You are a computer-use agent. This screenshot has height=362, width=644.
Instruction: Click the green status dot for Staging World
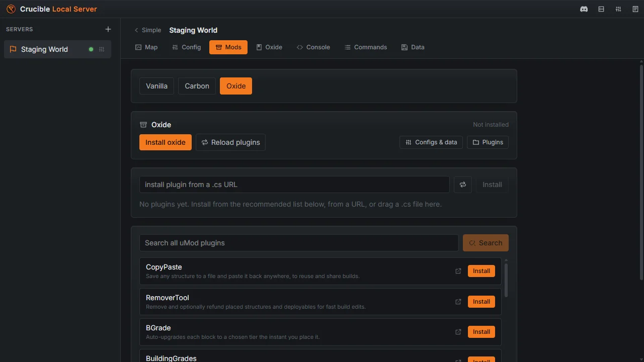click(91, 49)
